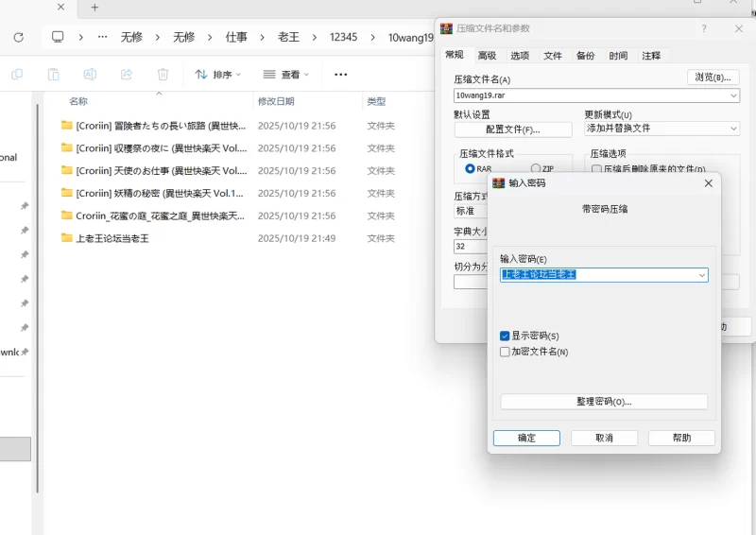Expand the archive name dropdown arrow
Viewport: 756px width, 535px height.
coord(733,95)
